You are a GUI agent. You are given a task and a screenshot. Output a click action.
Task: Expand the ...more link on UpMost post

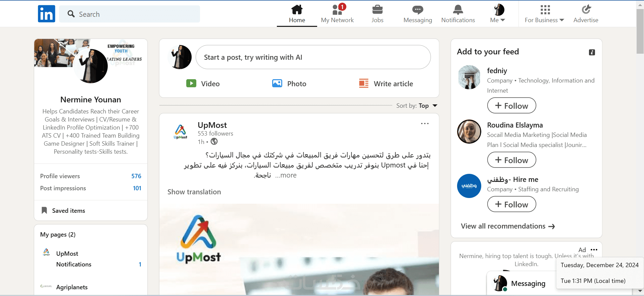tap(286, 175)
